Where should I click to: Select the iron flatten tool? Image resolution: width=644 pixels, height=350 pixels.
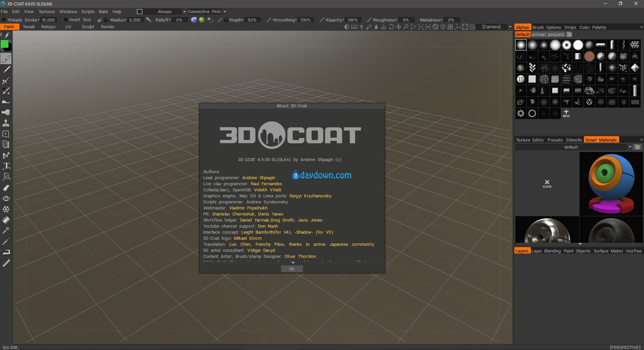tap(6, 252)
